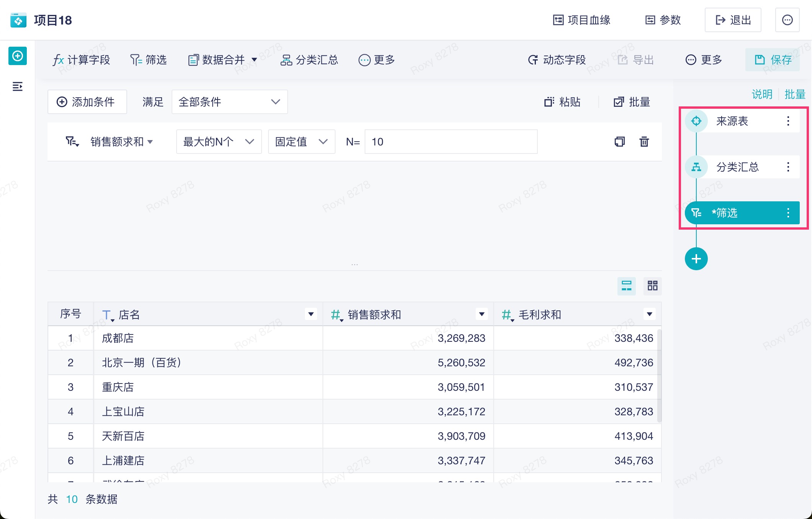The width and height of the screenshot is (812, 519).
Task: Open the 最大的N个 dropdown
Action: (219, 142)
